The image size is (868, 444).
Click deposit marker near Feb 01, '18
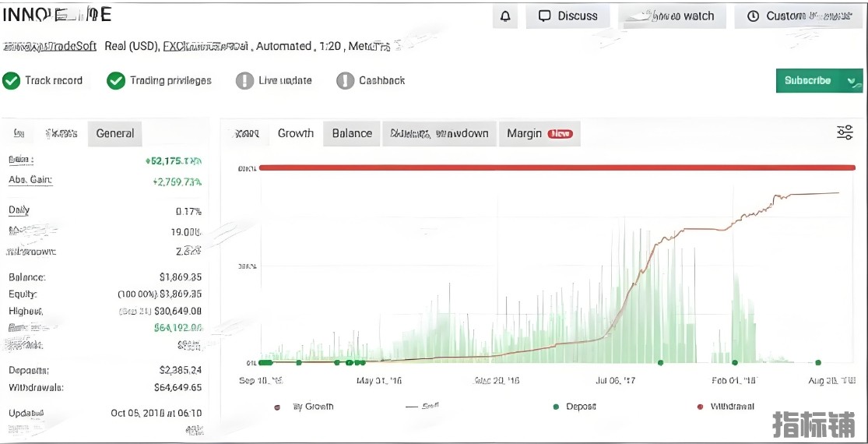point(735,362)
